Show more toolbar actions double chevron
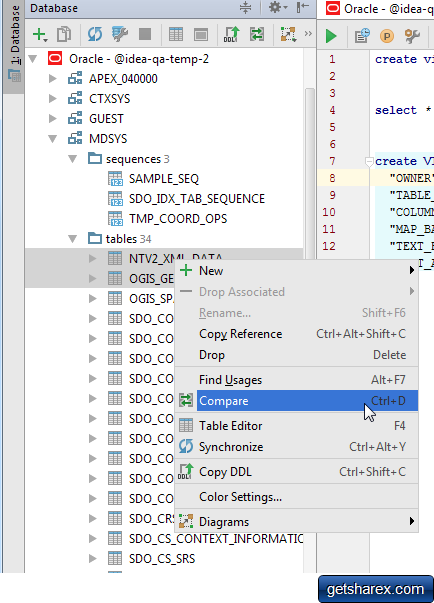This screenshot has width=434, height=603. 308,34
